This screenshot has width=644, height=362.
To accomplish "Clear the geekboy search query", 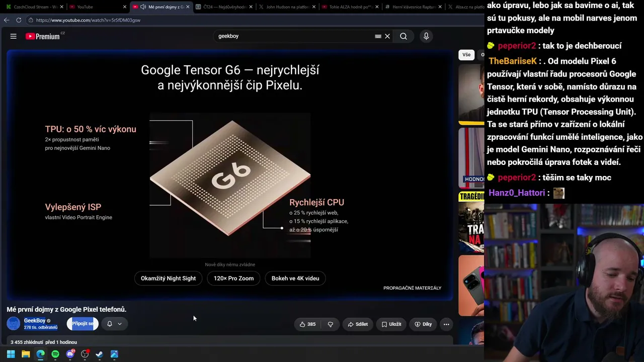I will pos(387,36).
